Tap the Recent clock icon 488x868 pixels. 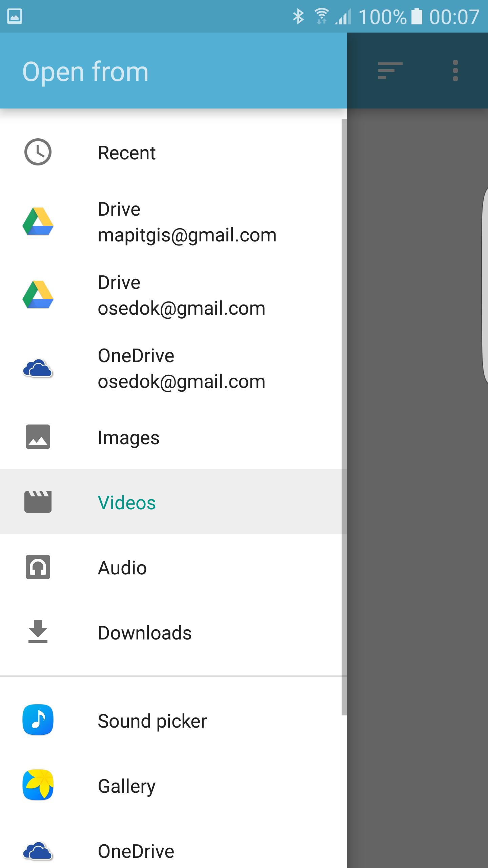tap(38, 152)
